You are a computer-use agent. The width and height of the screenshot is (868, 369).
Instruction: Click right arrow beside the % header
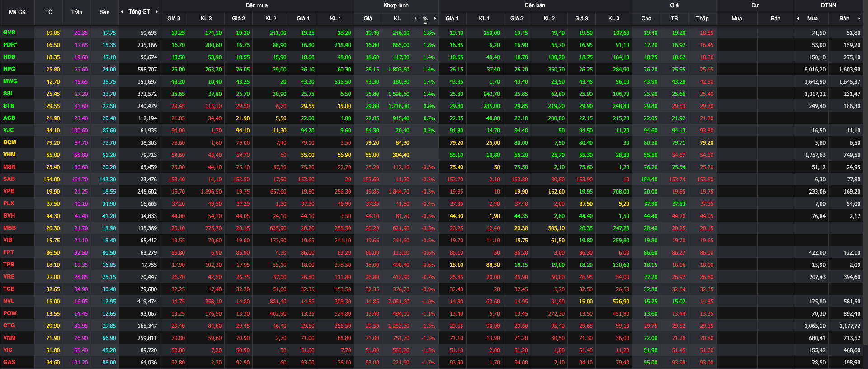[435, 19]
